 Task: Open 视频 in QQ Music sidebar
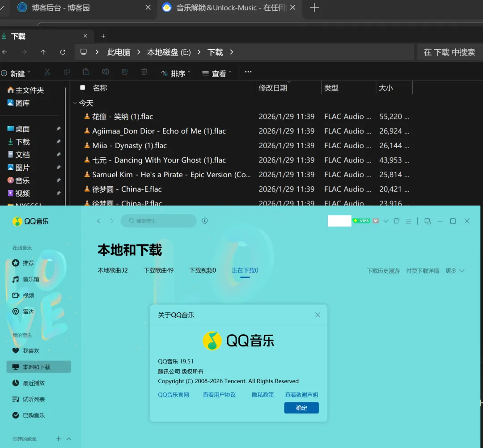(x=23, y=295)
